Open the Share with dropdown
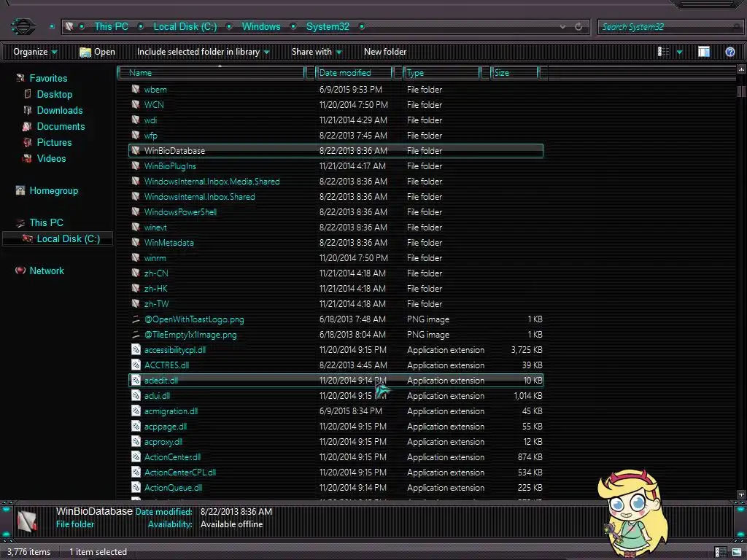Viewport: 747px width, 560px height. [317, 52]
